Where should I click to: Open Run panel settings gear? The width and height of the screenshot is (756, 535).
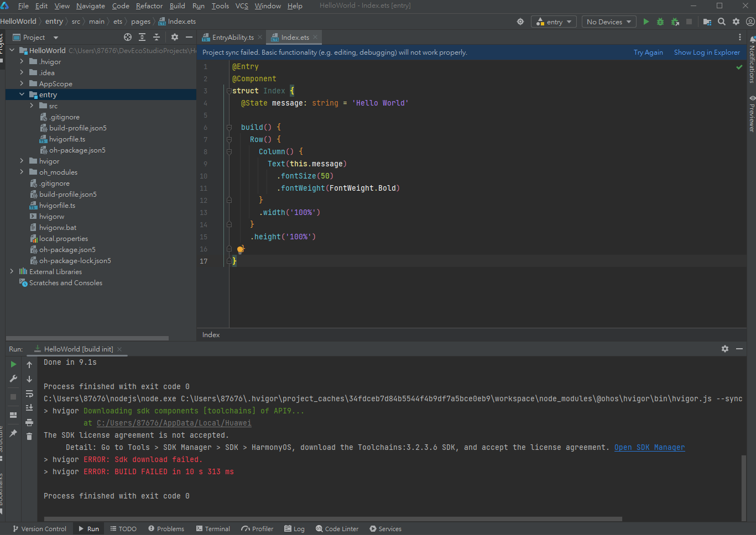coord(725,349)
